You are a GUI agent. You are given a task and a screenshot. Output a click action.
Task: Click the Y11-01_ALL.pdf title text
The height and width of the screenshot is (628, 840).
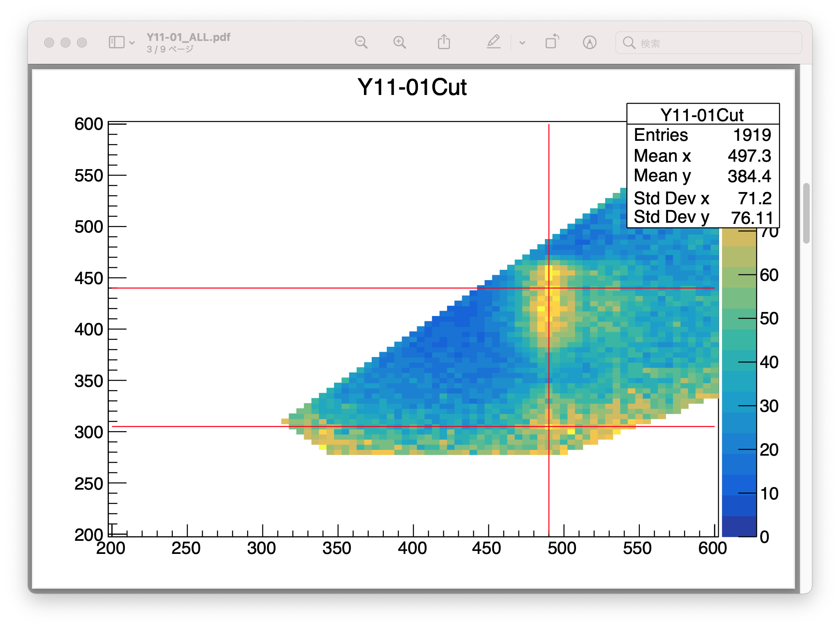click(189, 37)
